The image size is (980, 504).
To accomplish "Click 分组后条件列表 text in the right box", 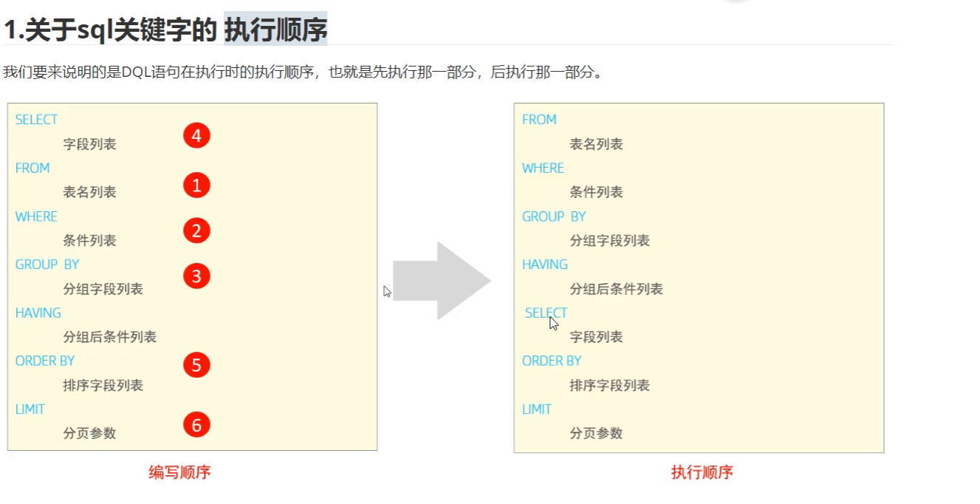I will coord(616,289).
